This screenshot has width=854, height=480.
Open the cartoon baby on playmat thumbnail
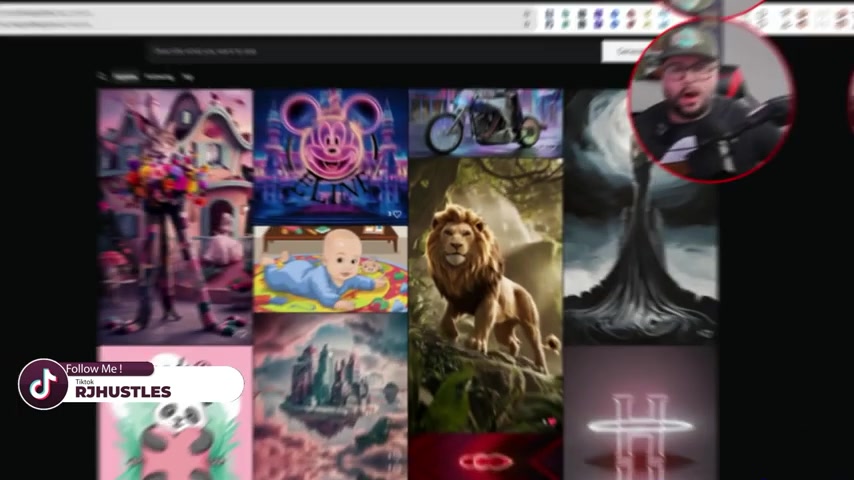330,269
